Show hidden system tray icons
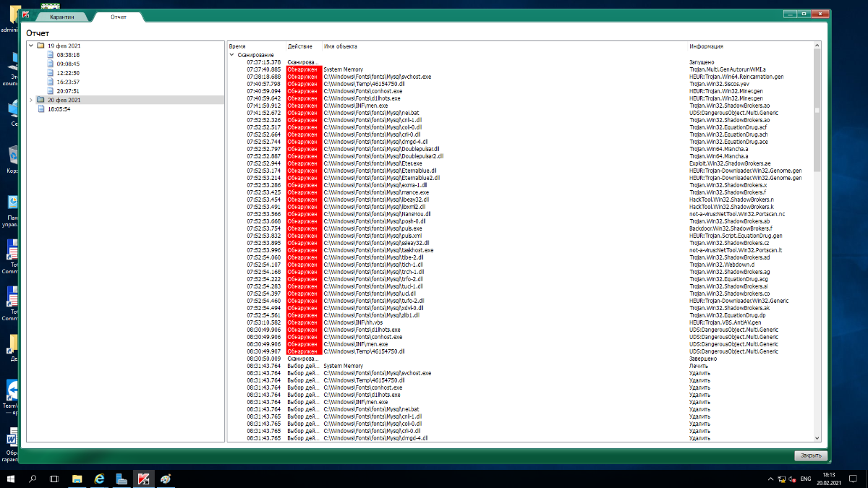Viewport: 868px width, 488px height. (x=769, y=479)
